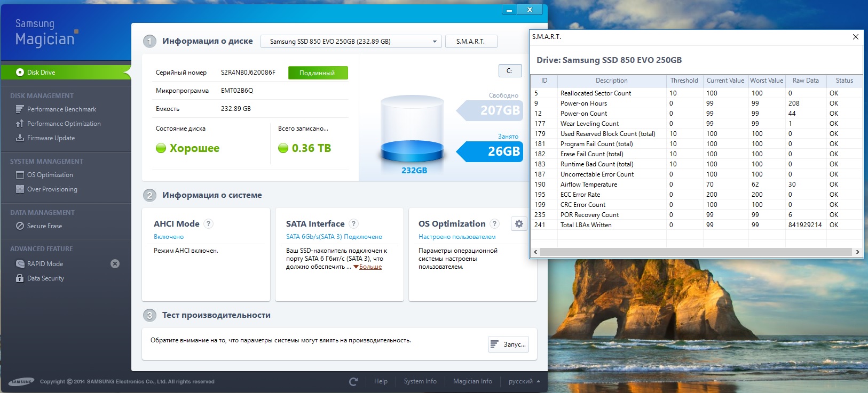Go to Firmware Update section

51,138
